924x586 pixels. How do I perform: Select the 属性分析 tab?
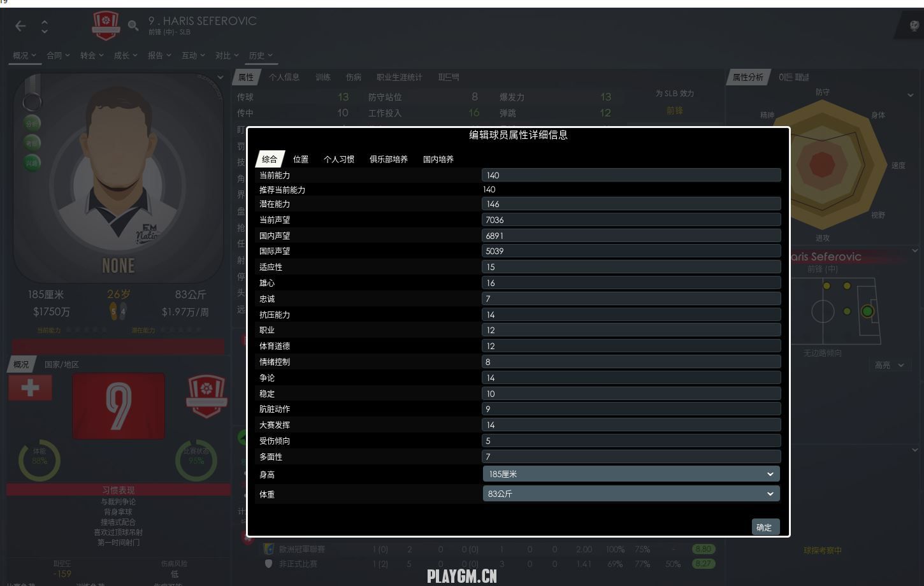click(x=748, y=77)
